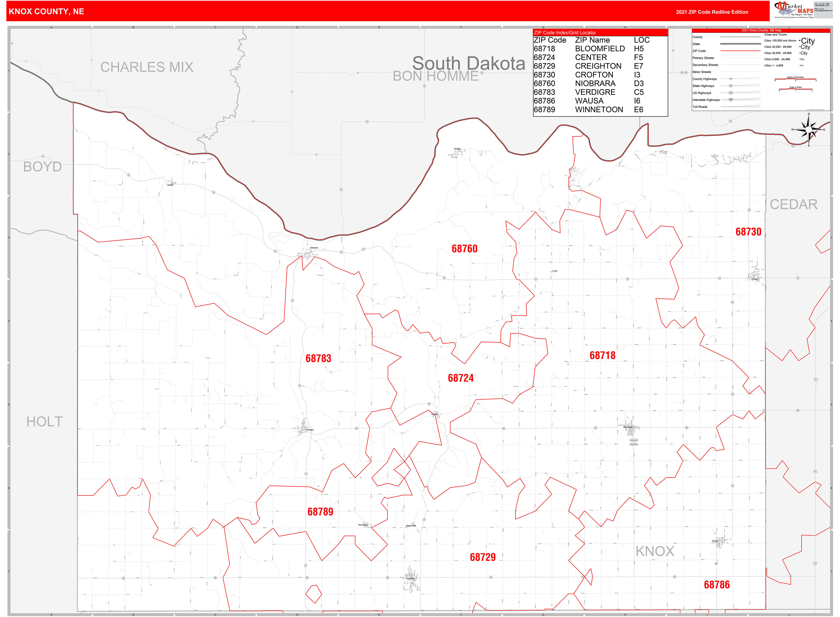The height and width of the screenshot is (617, 840).
Task: Toggle the Primary Streets legend entry
Action: pyautogui.click(x=703, y=58)
